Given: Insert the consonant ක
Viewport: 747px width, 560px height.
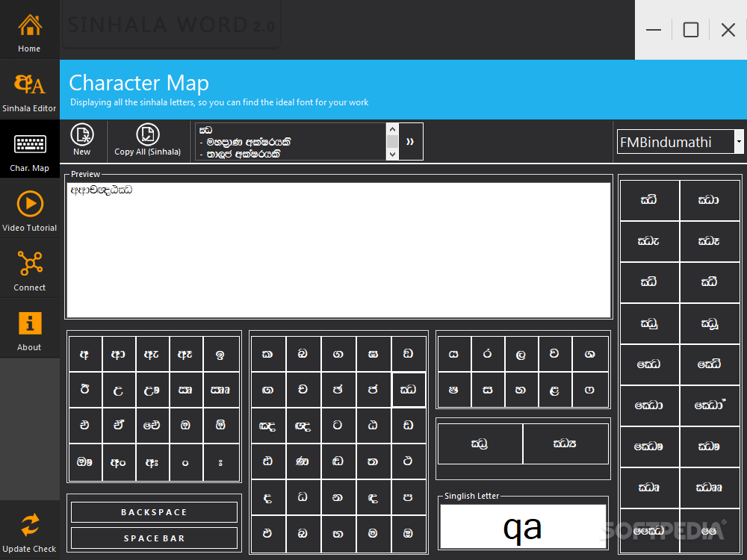Looking at the screenshot, I should [x=268, y=354].
